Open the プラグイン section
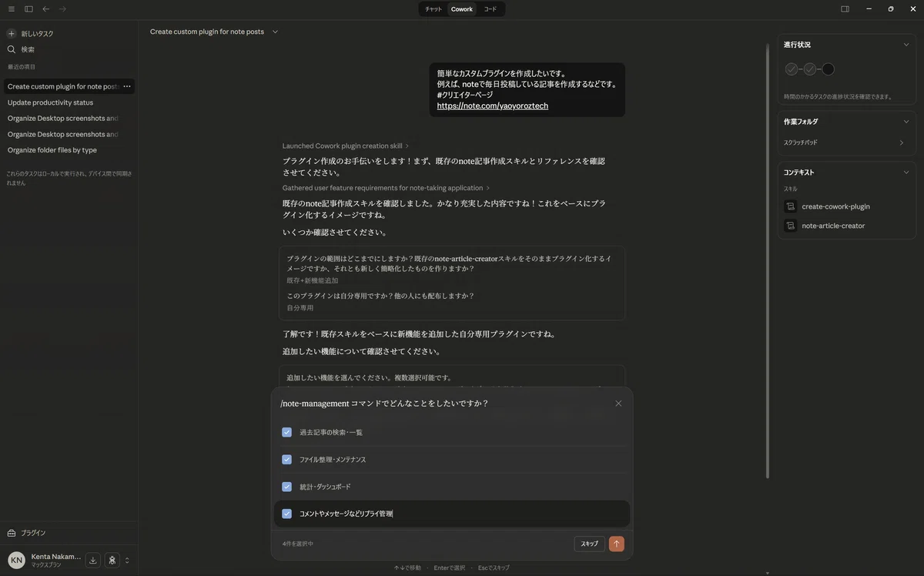The height and width of the screenshot is (576, 924). tap(32, 533)
